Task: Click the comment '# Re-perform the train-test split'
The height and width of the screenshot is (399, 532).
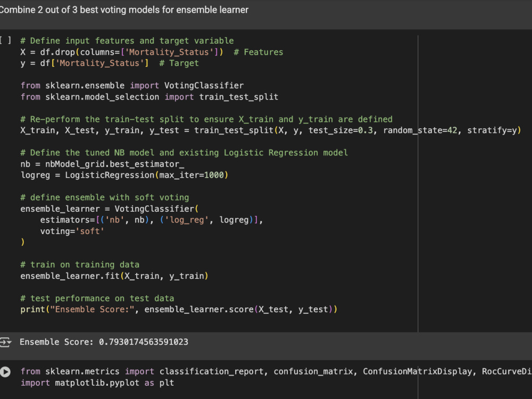Action: tap(206, 119)
